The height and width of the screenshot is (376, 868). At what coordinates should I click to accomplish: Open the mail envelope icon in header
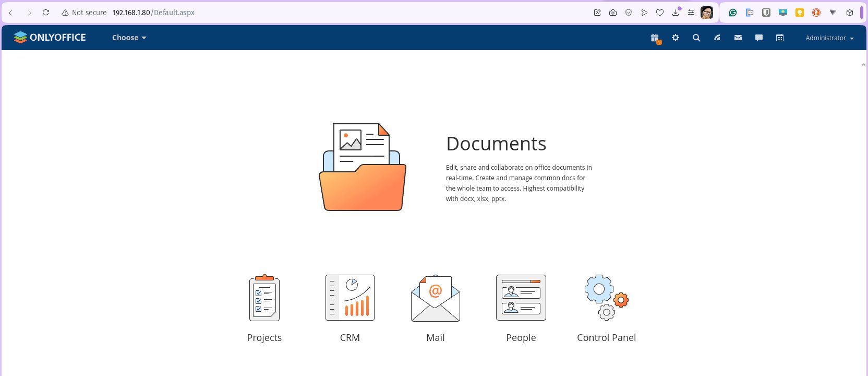pyautogui.click(x=738, y=38)
